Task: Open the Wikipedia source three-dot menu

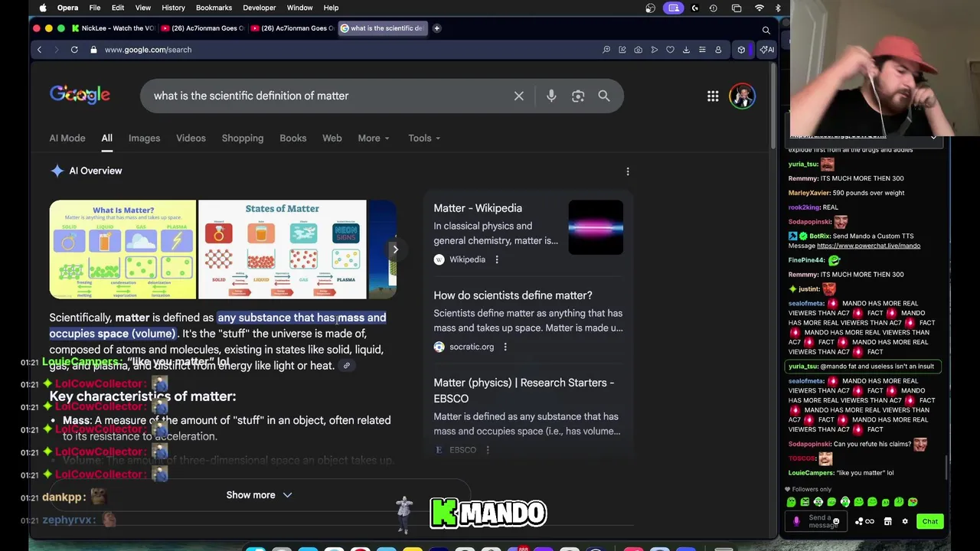Action: click(x=497, y=259)
